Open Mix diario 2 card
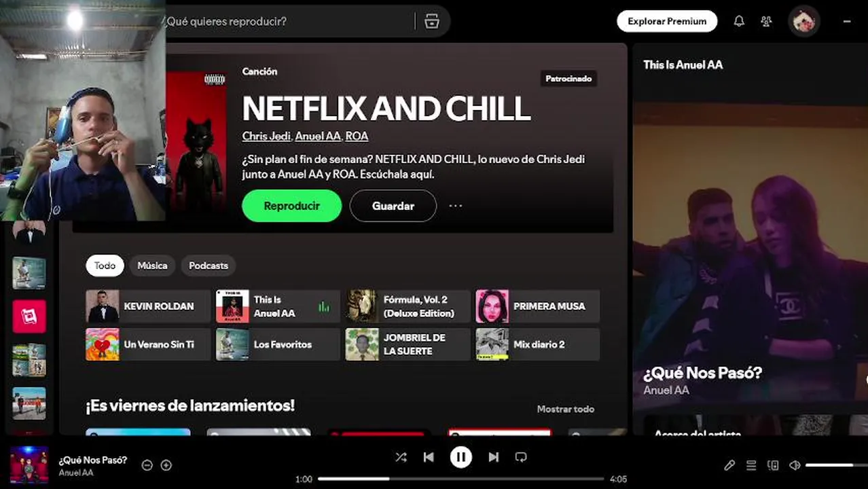868x489 pixels. click(537, 344)
